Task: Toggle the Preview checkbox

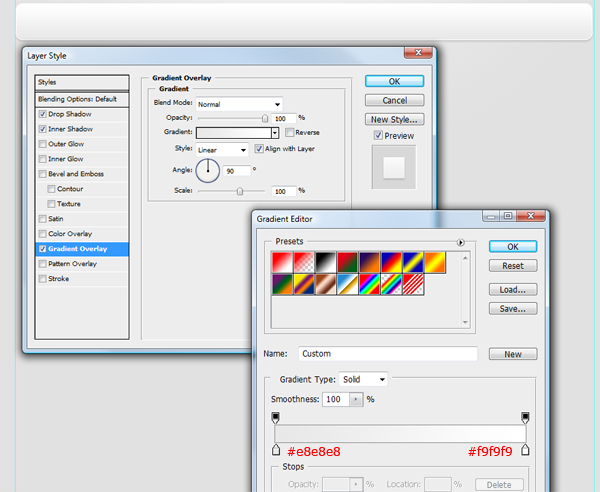Action: (x=378, y=135)
